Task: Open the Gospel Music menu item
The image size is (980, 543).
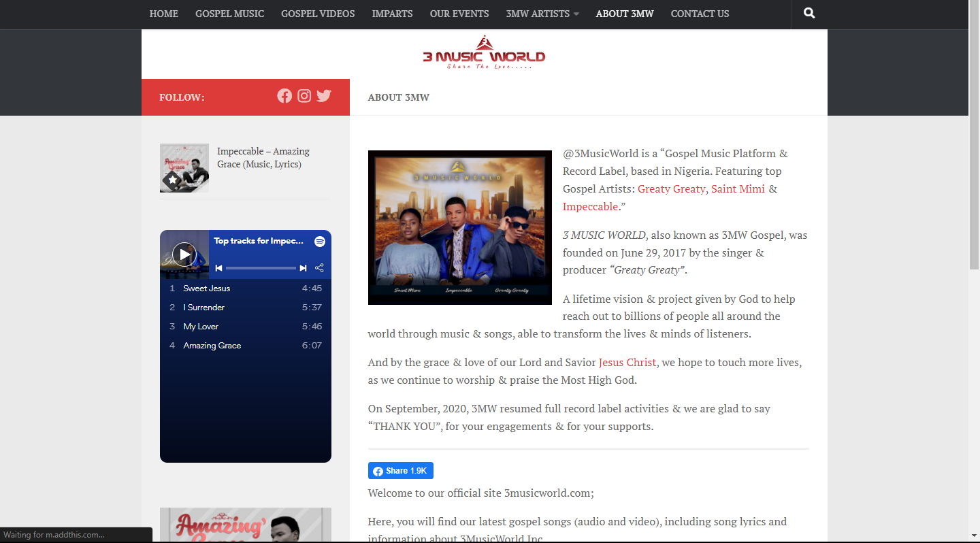Action: tap(229, 14)
